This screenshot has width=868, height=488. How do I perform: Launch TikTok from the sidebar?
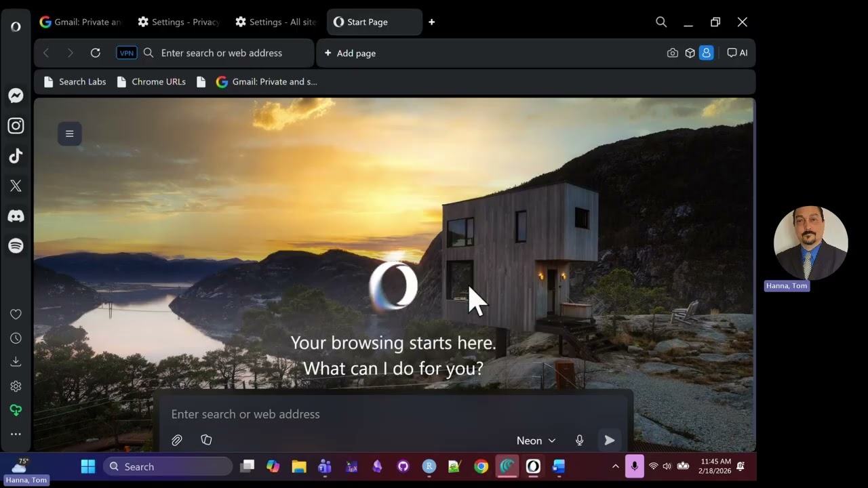(x=16, y=156)
